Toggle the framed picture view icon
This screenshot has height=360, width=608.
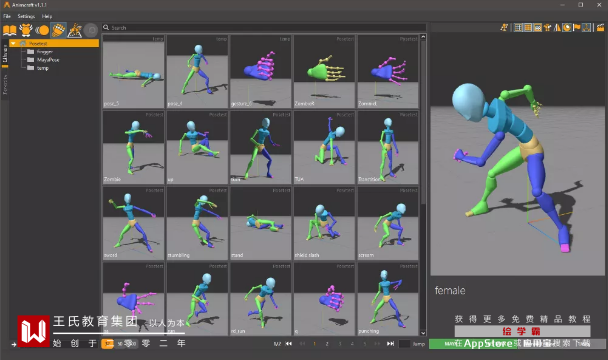coord(537,27)
